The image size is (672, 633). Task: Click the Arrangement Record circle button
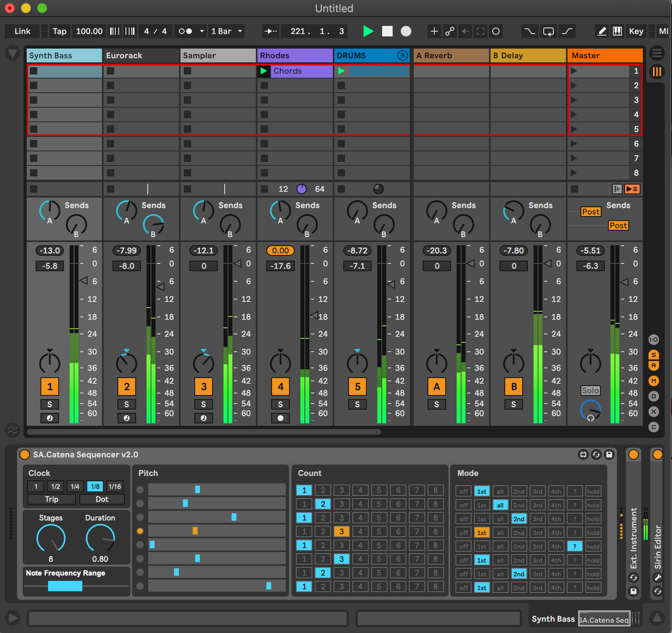[x=406, y=31]
